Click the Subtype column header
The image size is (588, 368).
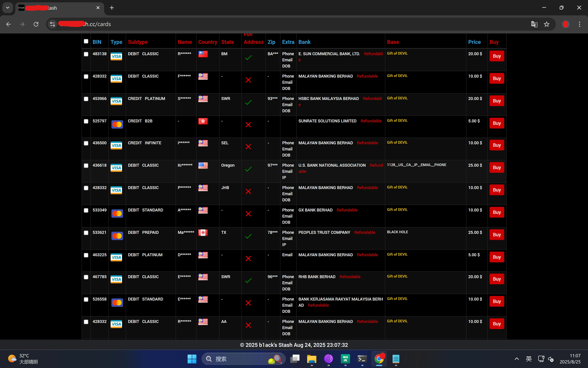(138, 42)
